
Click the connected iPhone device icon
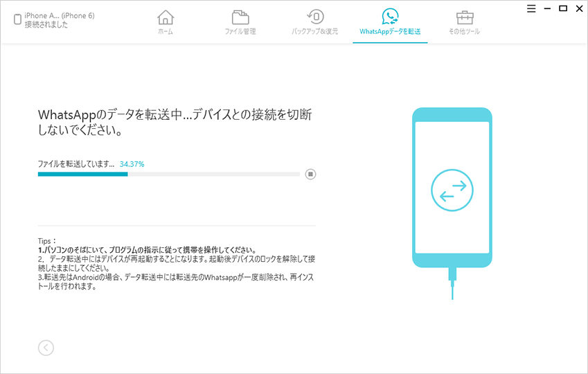17,19
